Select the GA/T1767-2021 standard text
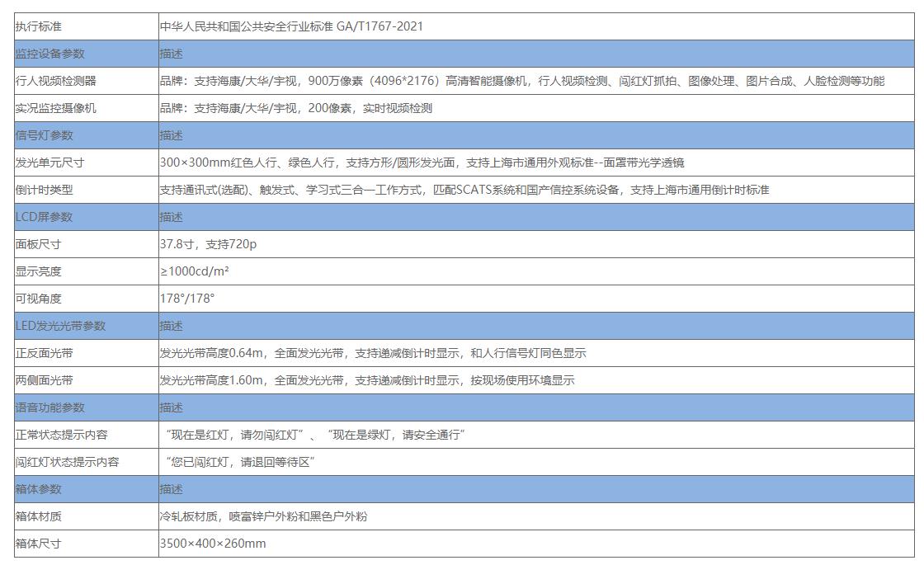924x565 pixels. click(x=379, y=26)
